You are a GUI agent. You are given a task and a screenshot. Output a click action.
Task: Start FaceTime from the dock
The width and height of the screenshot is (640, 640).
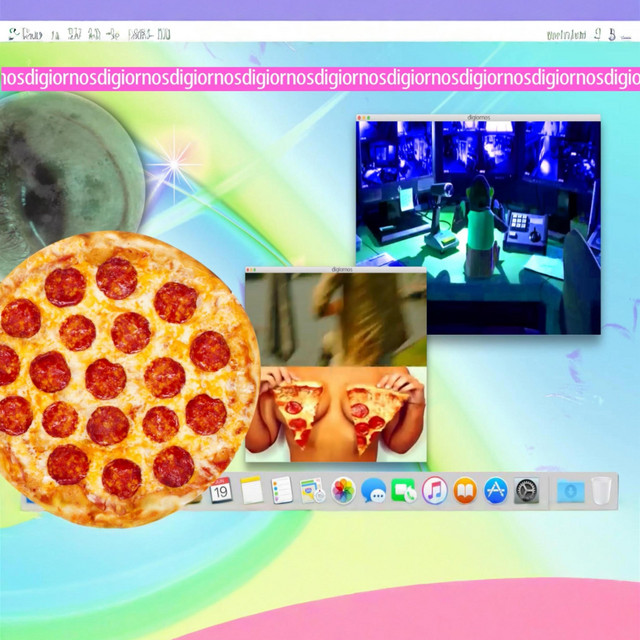[x=404, y=491]
